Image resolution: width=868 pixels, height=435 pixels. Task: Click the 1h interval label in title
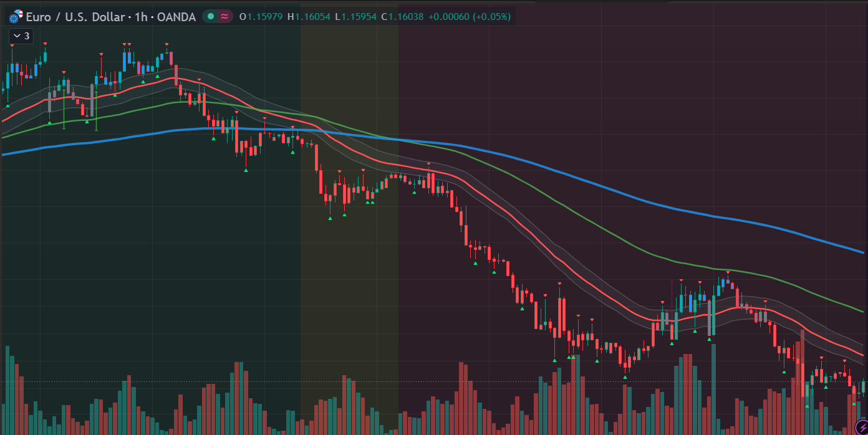click(140, 17)
